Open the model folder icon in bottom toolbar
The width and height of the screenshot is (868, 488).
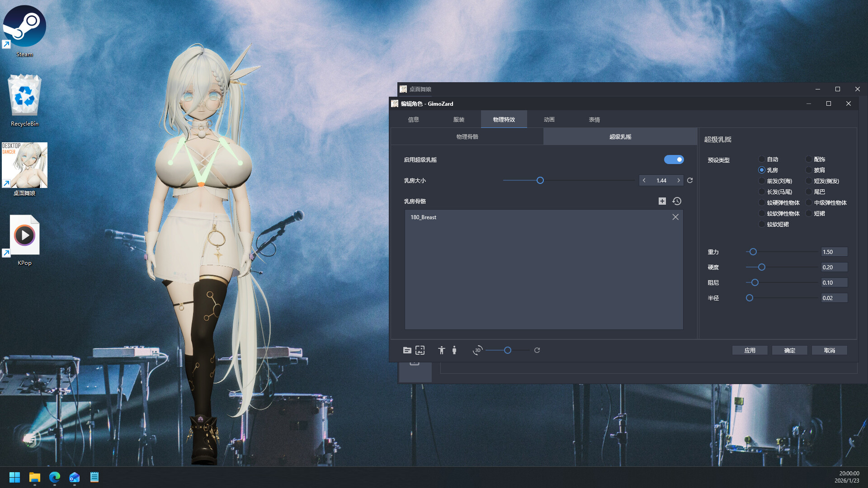pyautogui.click(x=407, y=350)
